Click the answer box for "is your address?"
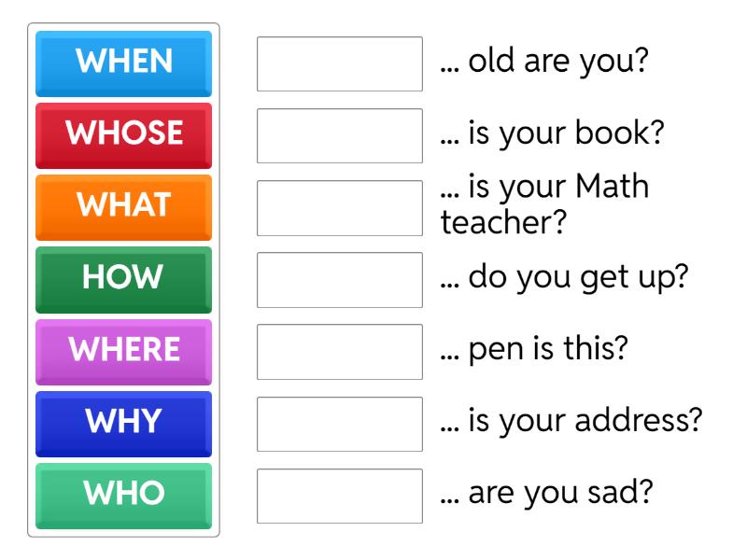Screen dimensions: 747x560 click(x=340, y=424)
